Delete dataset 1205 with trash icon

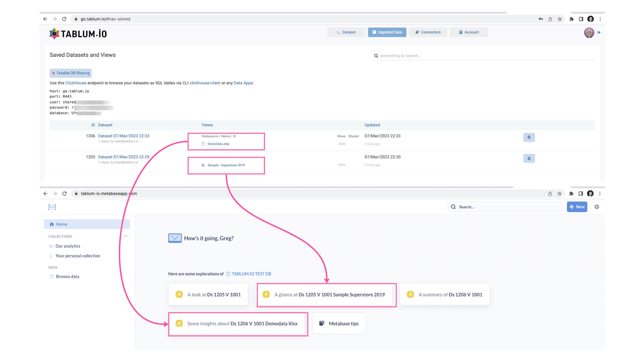coord(529,158)
